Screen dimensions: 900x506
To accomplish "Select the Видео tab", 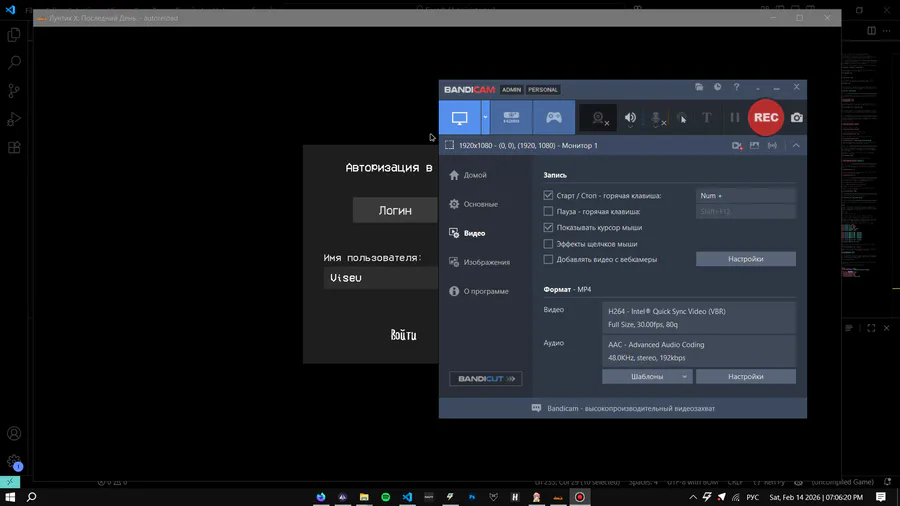I will pos(467,233).
